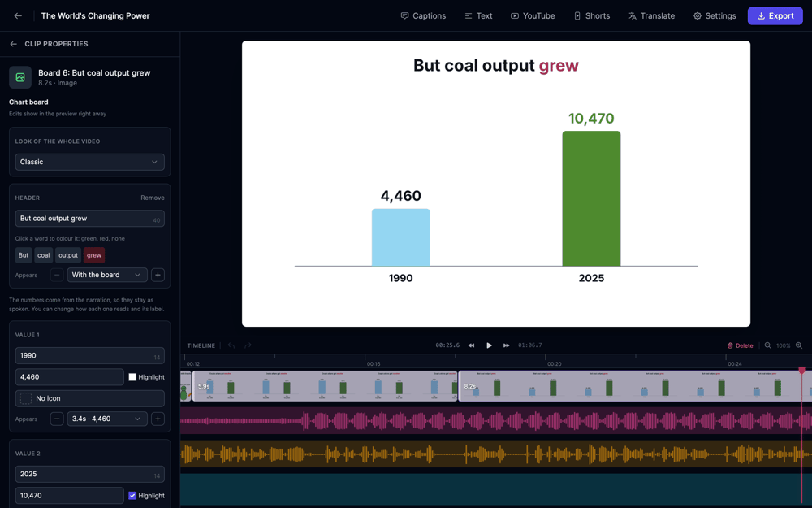The width and height of the screenshot is (812, 508).
Task: Click the back arrow next to project title
Action: pos(18,16)
